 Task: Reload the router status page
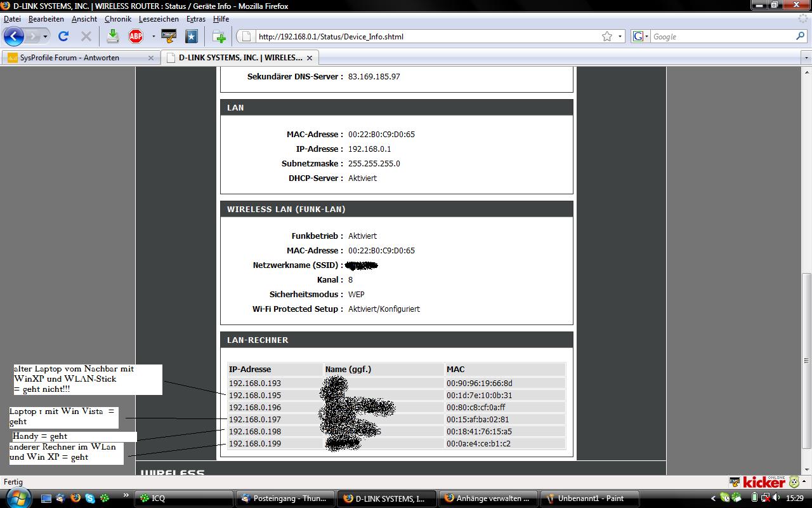(63, 36)
